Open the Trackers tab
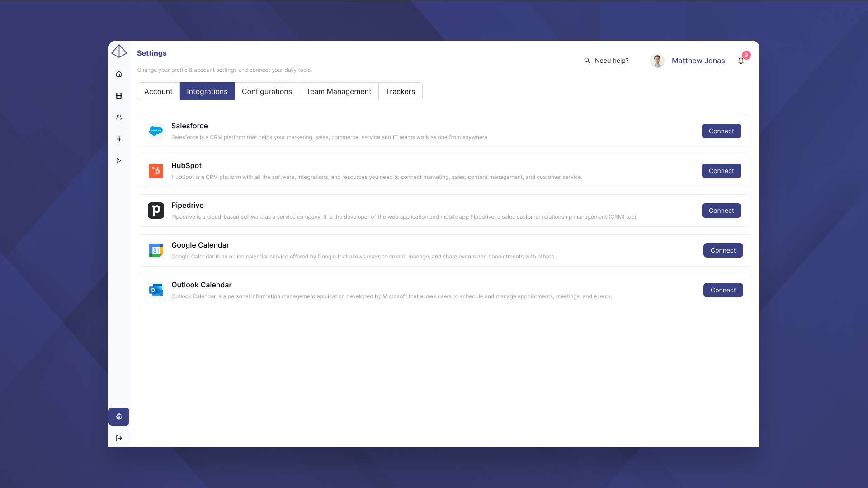The height and width of the screenshot is (488, 868). pyautogui.click(x=400, y=91)
